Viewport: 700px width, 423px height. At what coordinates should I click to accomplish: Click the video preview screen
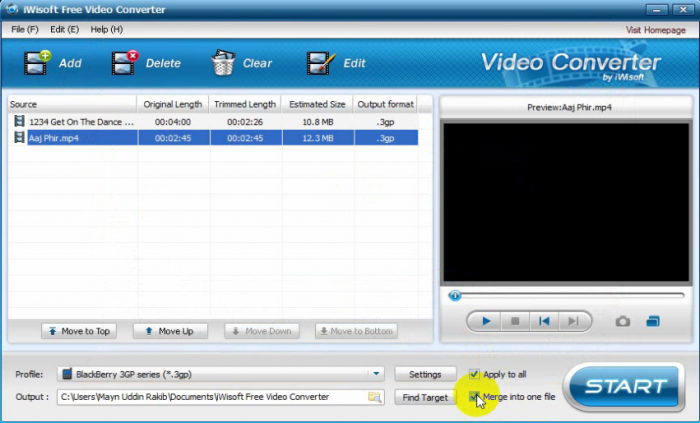pos(566,203)
